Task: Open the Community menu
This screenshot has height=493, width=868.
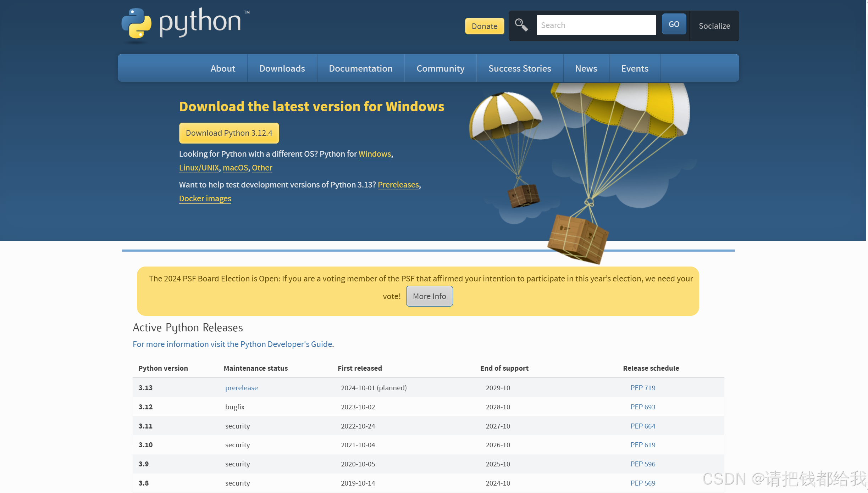Action: click(441, 68)
